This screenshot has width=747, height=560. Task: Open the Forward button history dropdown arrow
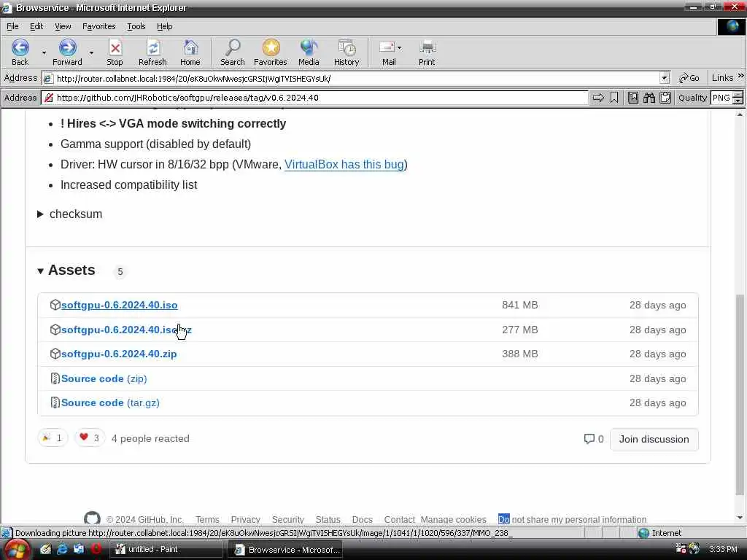point(91,52)
